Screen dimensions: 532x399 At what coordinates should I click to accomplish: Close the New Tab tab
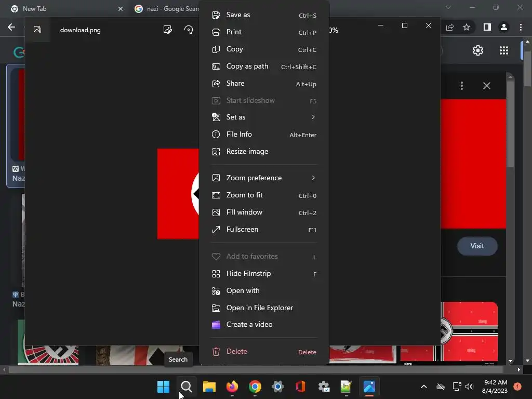click(x=121, y=9)
